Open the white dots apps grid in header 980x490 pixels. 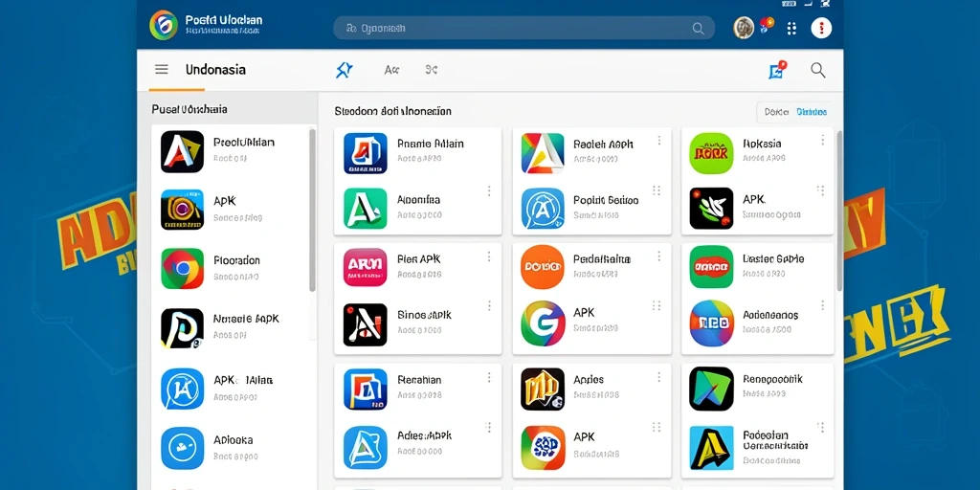pyautogui.click(x=791, y=28)
